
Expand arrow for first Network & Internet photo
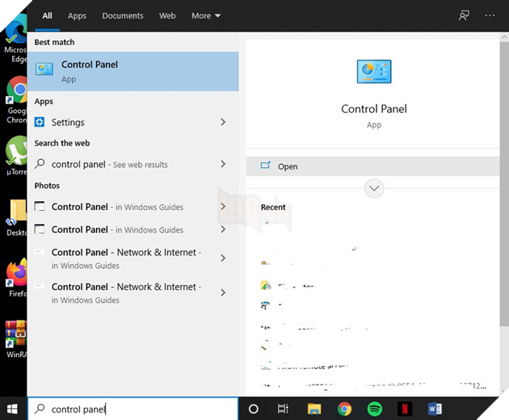tap(223, 258)
